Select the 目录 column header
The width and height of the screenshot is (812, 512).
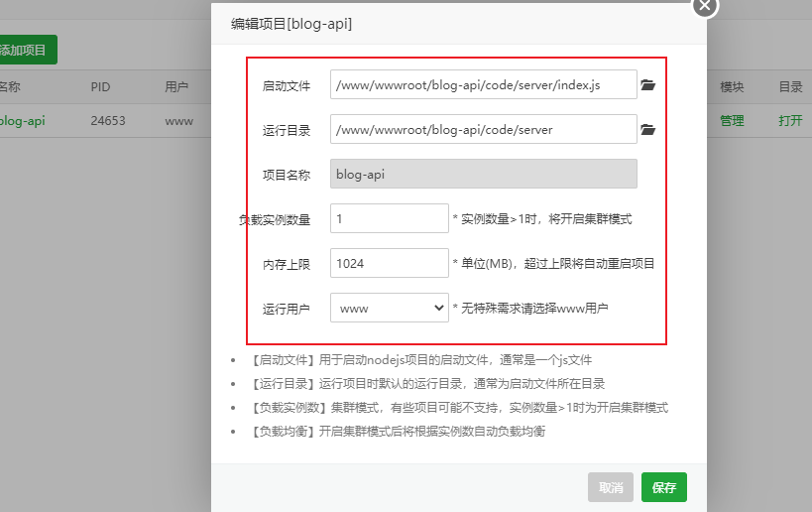[790, 87]
